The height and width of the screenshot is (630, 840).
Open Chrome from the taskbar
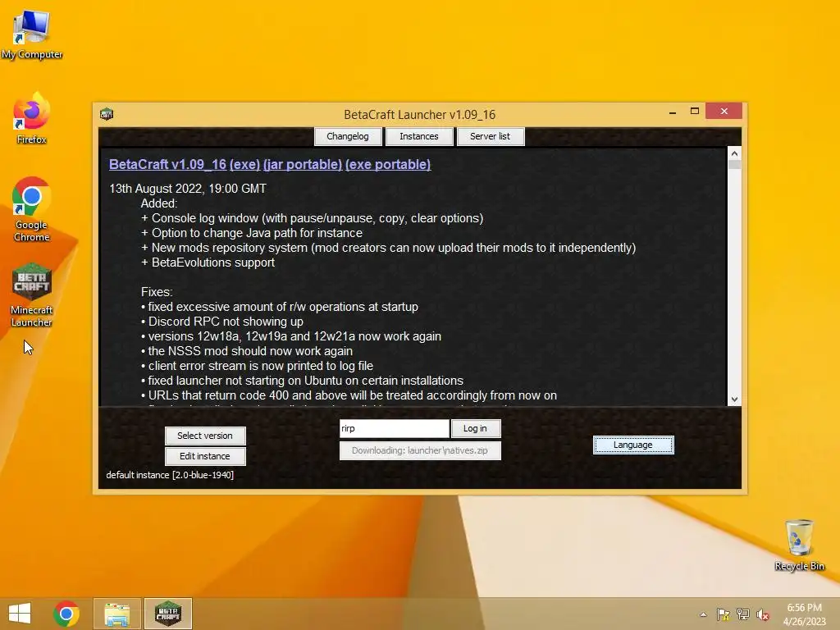tap(66, 614)
